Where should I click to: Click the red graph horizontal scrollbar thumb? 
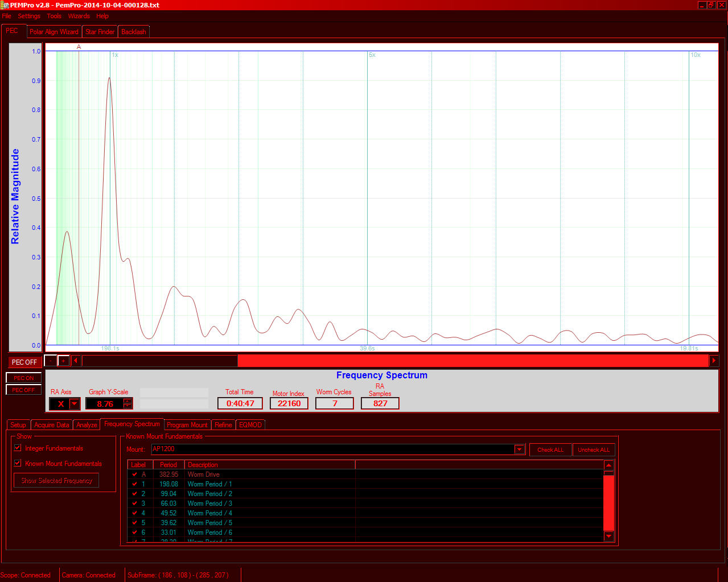coord(472,361)
